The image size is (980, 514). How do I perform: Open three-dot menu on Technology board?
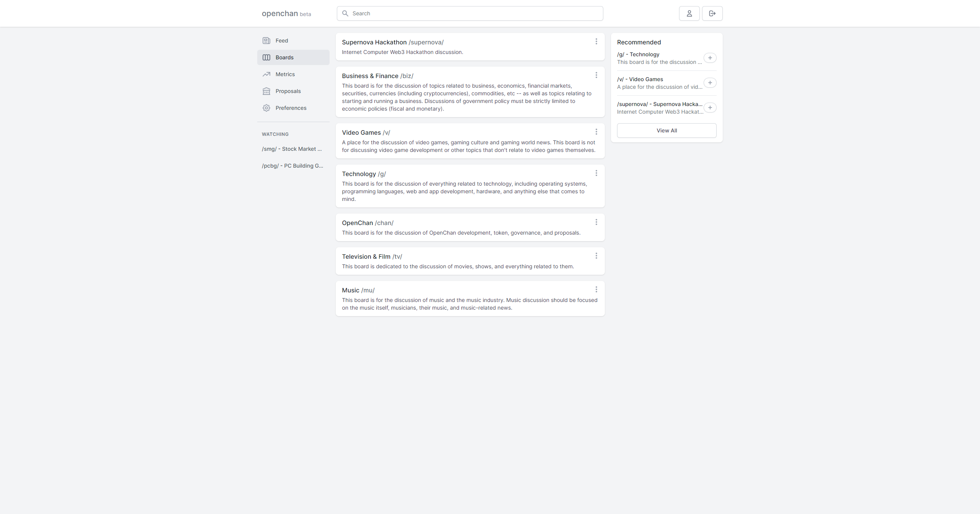tap(596, 173)
